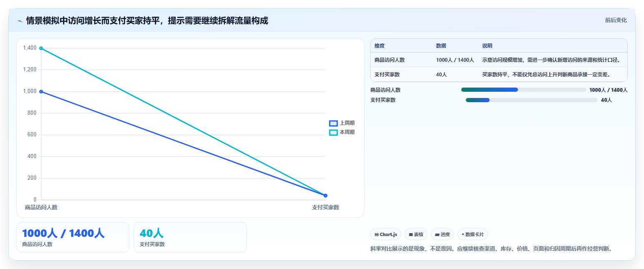644x269 pixels.
Task: Click the 600 y-axis tick label
Action: [32, 135]
